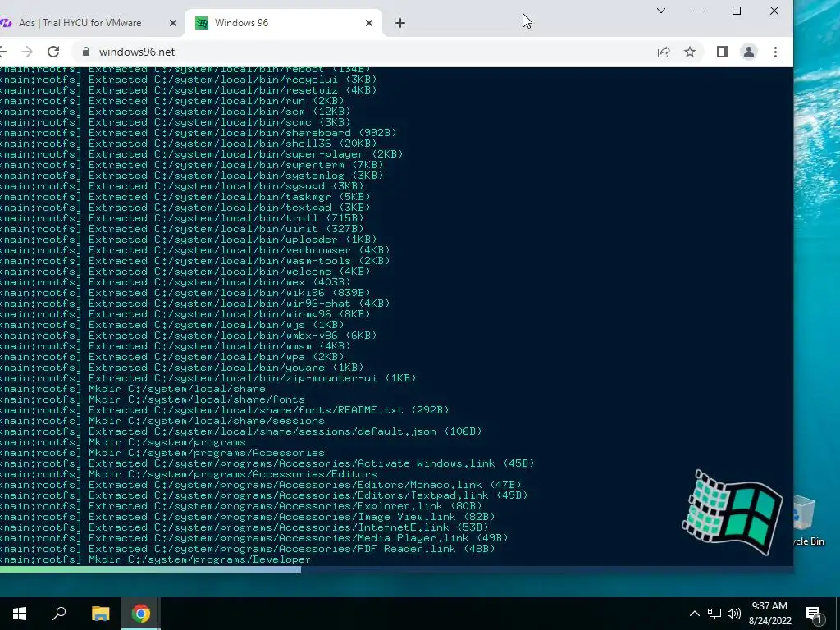Click the boot progress bar

click(x=396, y=569)
